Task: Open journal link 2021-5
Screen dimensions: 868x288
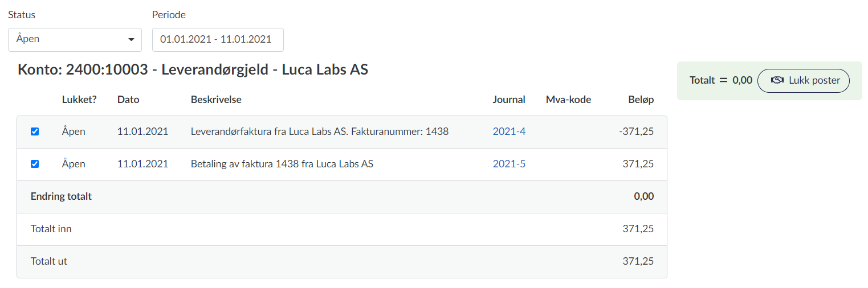Action: click(x=509, y=164)
